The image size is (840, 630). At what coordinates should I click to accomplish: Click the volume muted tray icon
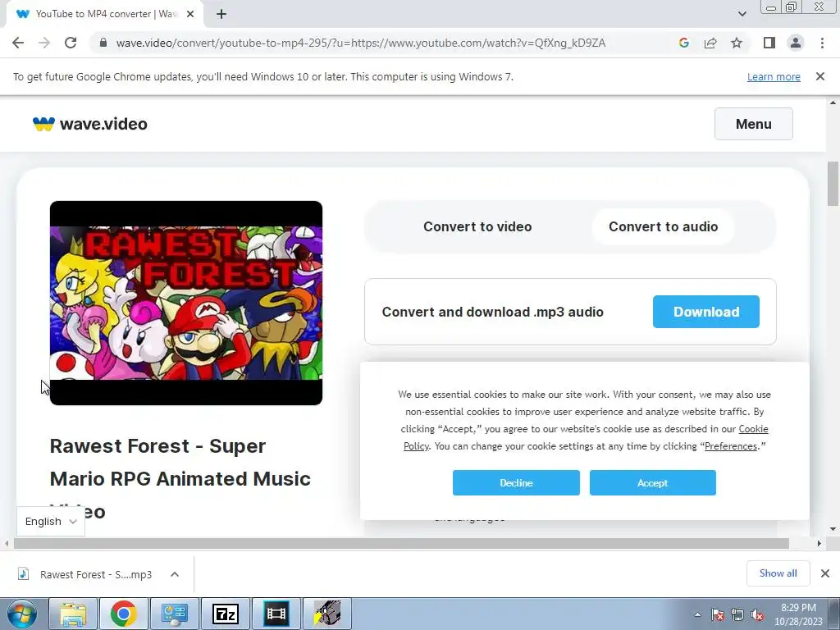coord(757,614)
